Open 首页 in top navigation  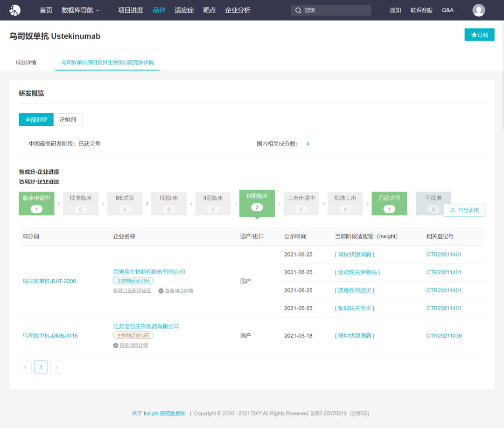point(46,10)
